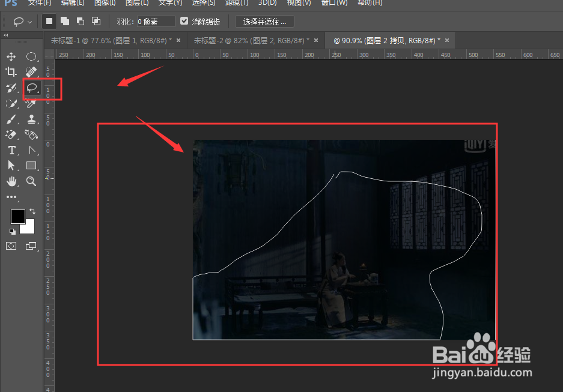Select the Rectangle shape tool
Screen dimensions: 563x392
tap(31, 165)
